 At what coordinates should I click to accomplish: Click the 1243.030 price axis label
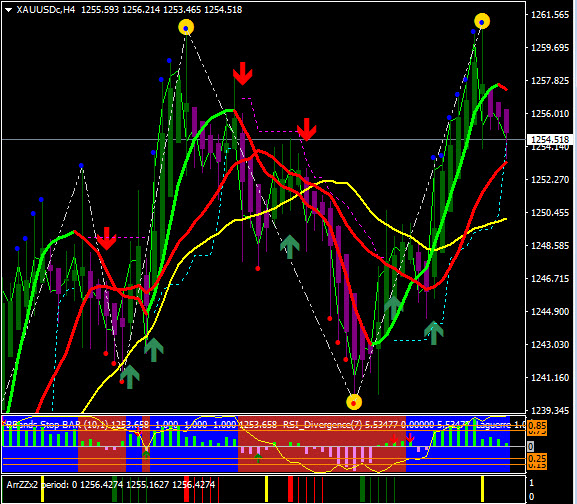click(x=550, y=345)
